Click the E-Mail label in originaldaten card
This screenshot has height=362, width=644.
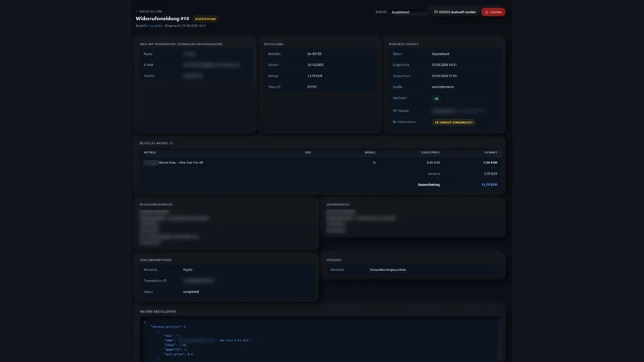coord(148,65)
